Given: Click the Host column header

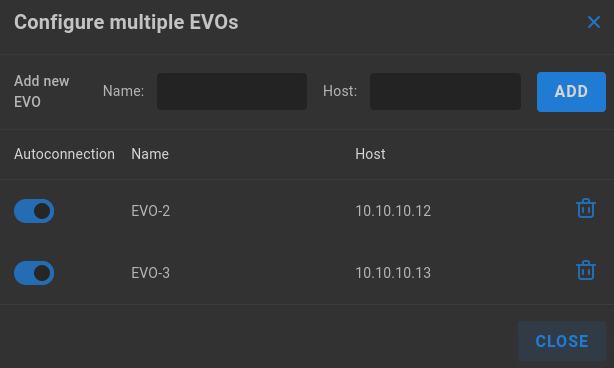Looking at the screenshot, I should click(370, 154).
